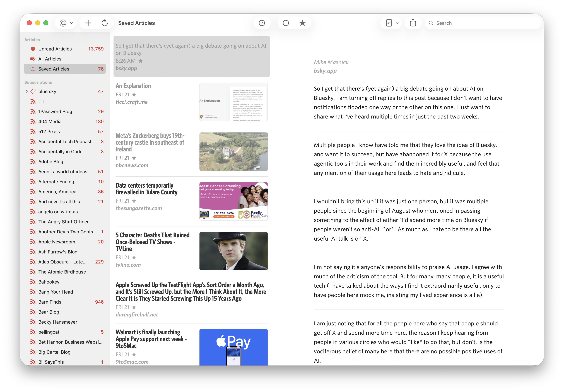Click the Becky Hansmeyer RSS icon

pyautogui.click(x=33, y=322)
